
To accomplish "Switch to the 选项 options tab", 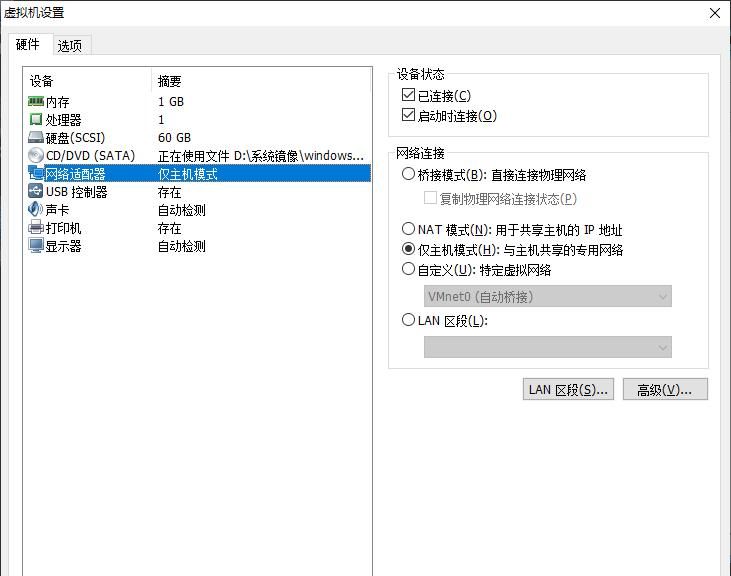I will tap(70, 46).
